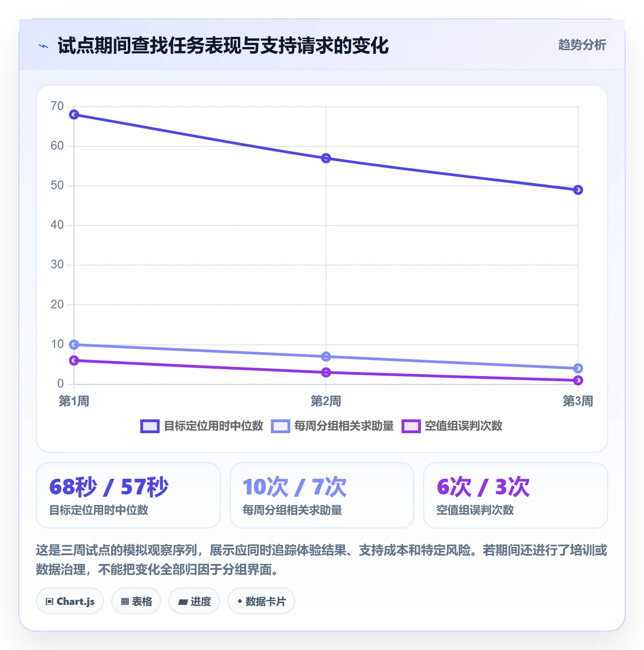Click week 3 point on the top line (49)
The image size is (644, 650).
[578, 190]
